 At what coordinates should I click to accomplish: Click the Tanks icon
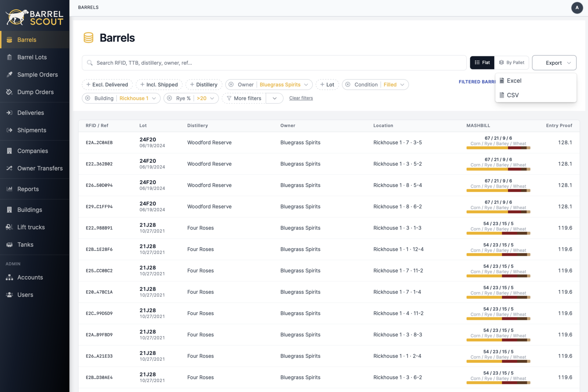[x=10, y=245]
